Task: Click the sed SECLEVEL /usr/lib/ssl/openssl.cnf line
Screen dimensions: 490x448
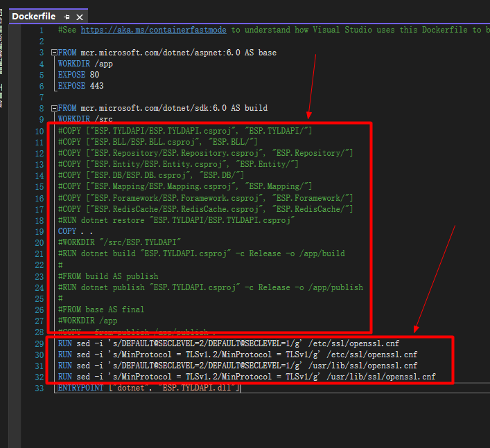Action: [x=238, y=366]
